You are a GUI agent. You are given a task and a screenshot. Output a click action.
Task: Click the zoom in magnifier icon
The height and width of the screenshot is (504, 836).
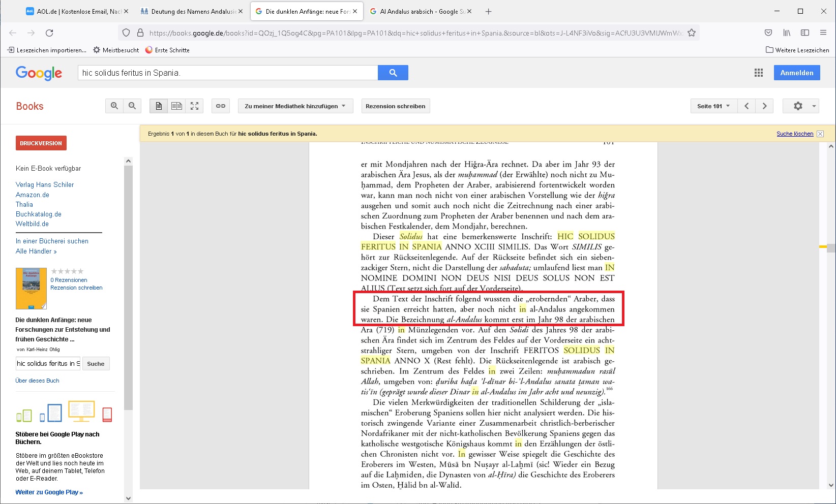114,106
